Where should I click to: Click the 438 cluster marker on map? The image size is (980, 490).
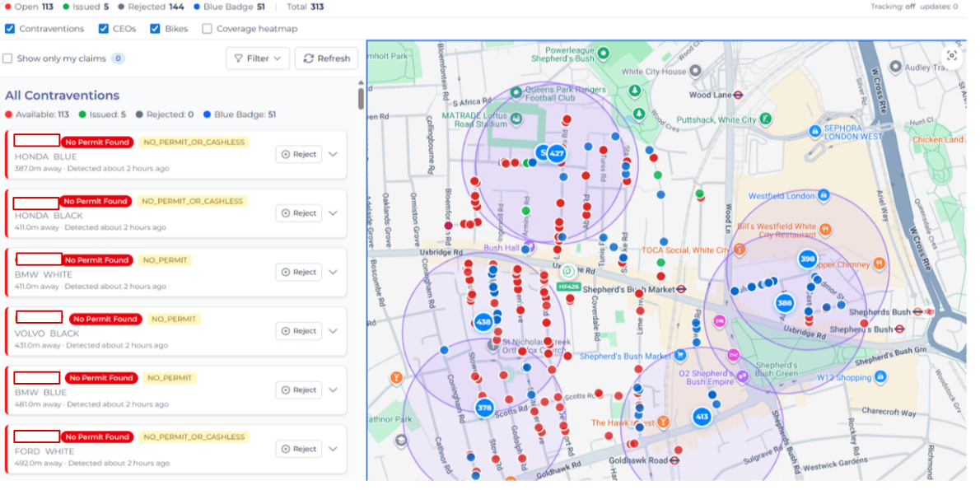[x=483, y=323]
